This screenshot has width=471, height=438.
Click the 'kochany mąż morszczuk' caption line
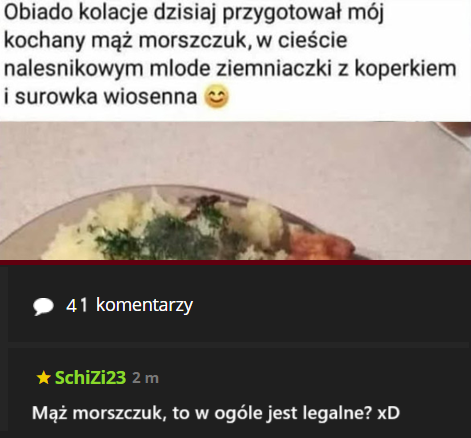click(175, 41)
